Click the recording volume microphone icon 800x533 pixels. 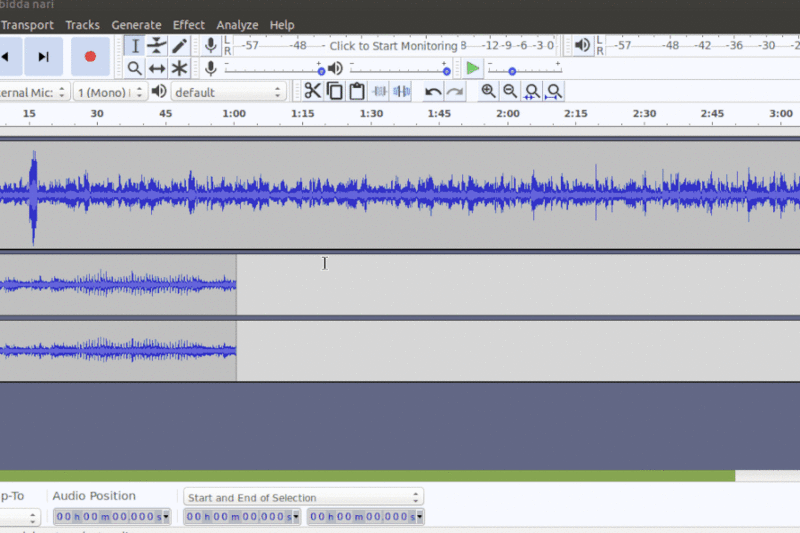pyautogui.click(x=210, y=68)
